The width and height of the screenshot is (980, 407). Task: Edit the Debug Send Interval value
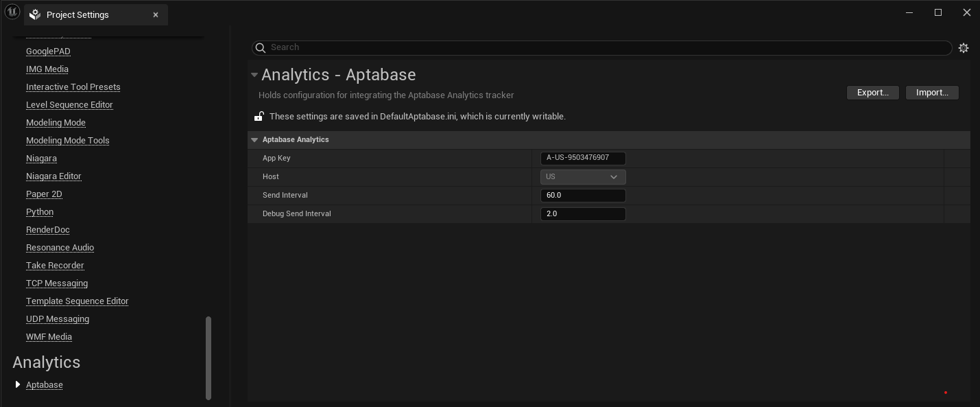583,213
